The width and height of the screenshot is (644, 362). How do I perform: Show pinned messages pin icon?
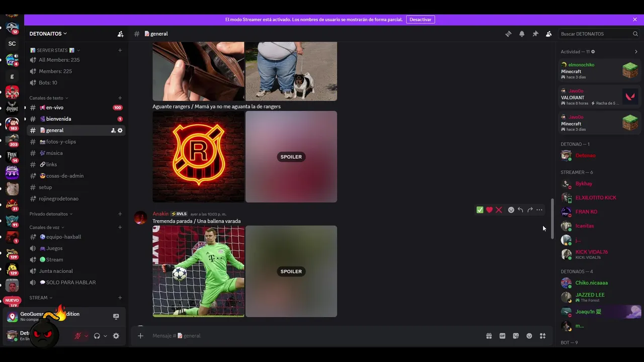[x=535, y=34]
